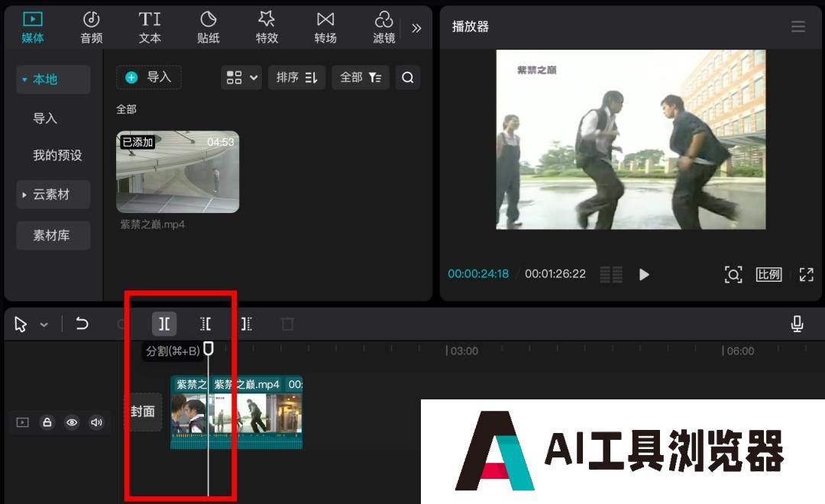Open the 特效 (Effects) tab
Viewport: 825px width, 504px height.
[x=267, y=27]
